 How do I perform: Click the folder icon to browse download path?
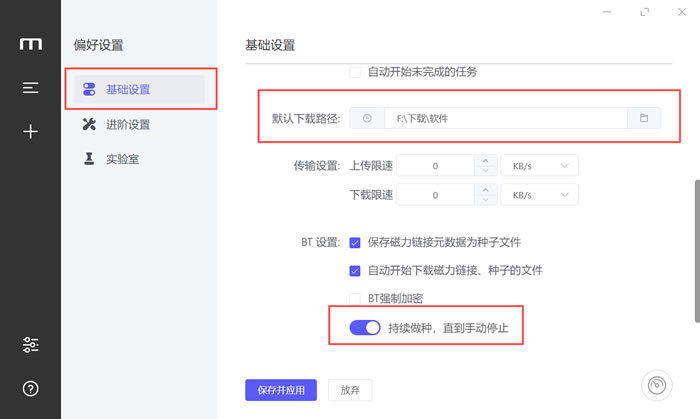(644, 118)
